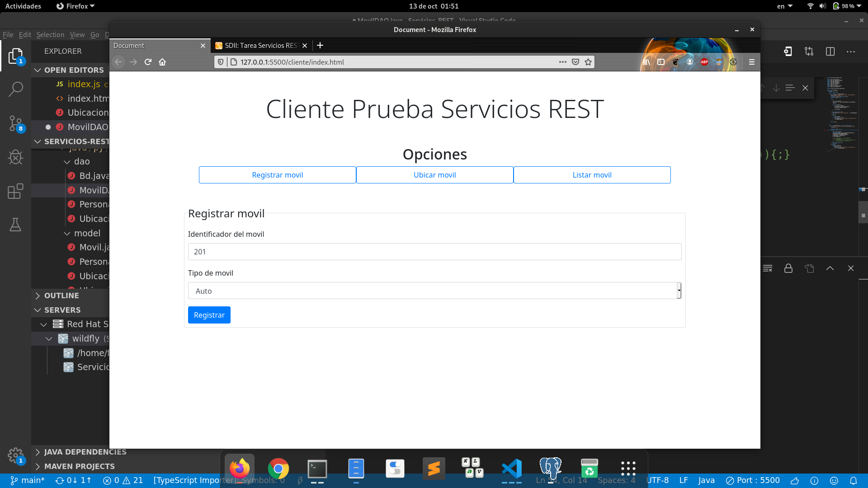Click the Identificador del movil field
The height and width of the screenshot is (488, 868).
click(x=434, y=252)
